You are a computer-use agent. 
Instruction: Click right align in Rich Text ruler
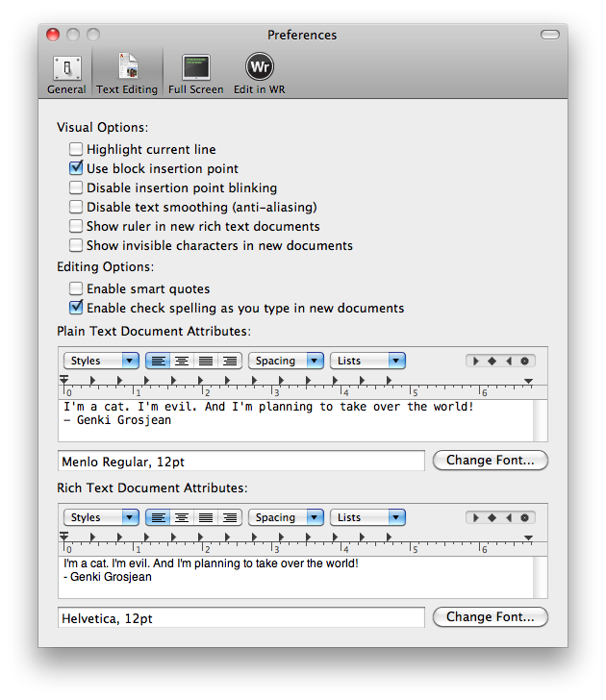pos(229,517)
